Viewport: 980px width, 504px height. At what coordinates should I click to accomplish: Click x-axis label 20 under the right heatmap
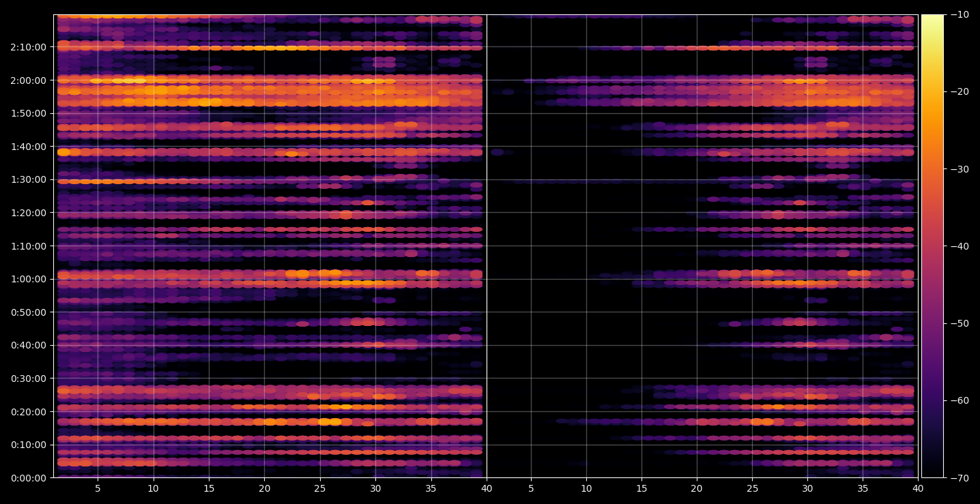[697, 489]
